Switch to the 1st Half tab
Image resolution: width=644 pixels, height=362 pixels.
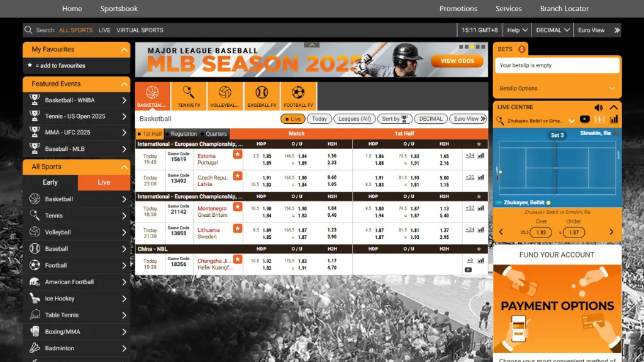pyautogui.click(x=150, y=134)
